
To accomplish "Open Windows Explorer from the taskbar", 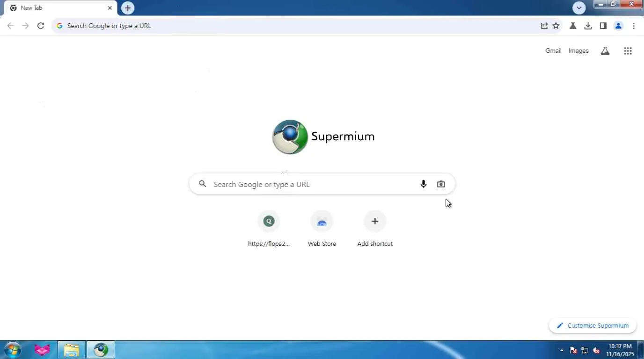I will click(71, 350).
